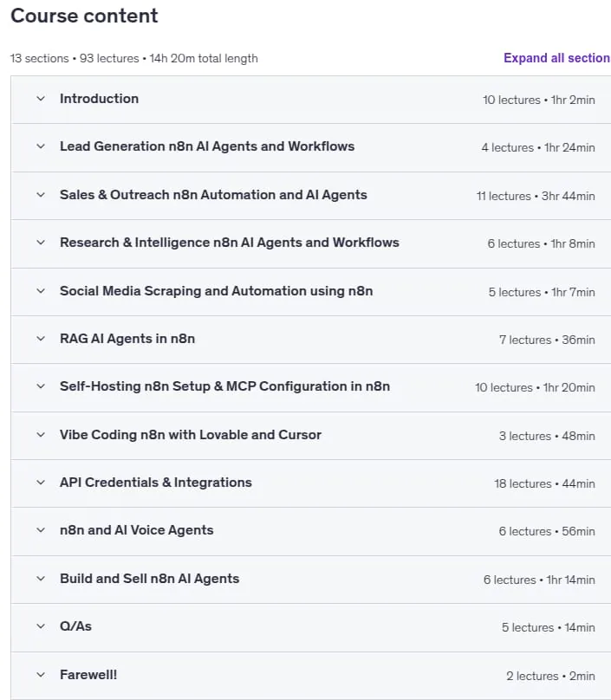The image size is (611, 700).
Task: Expand the Farewell! section chevron
Action: click(41, 675)
